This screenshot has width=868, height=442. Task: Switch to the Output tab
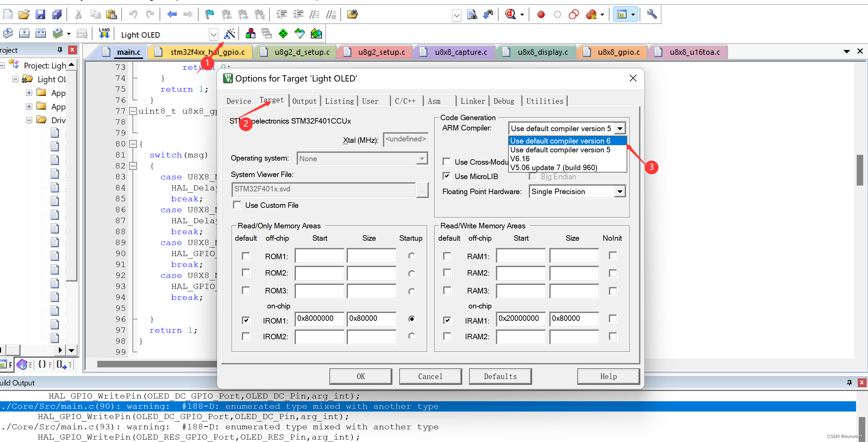(304, 101)
